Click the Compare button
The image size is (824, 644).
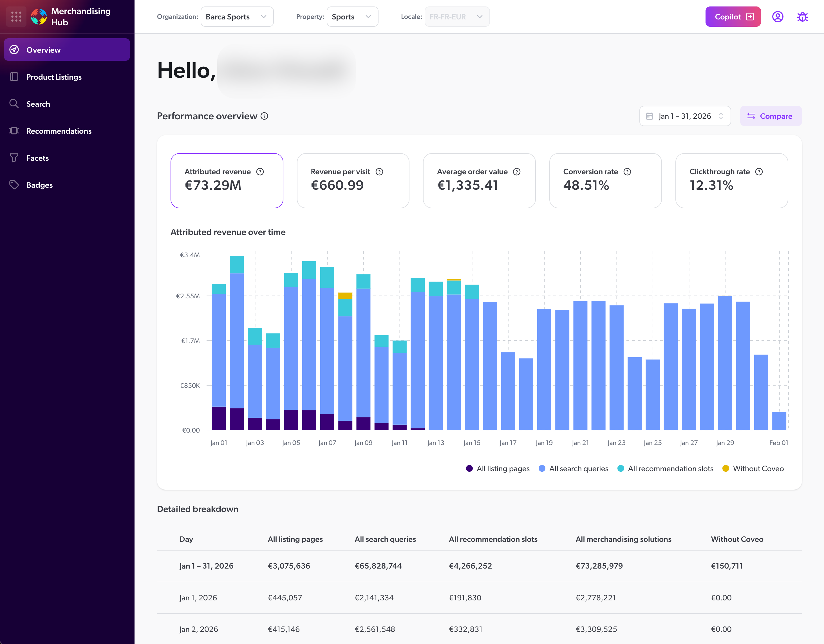pyautogui.click(x=771, y=116)
